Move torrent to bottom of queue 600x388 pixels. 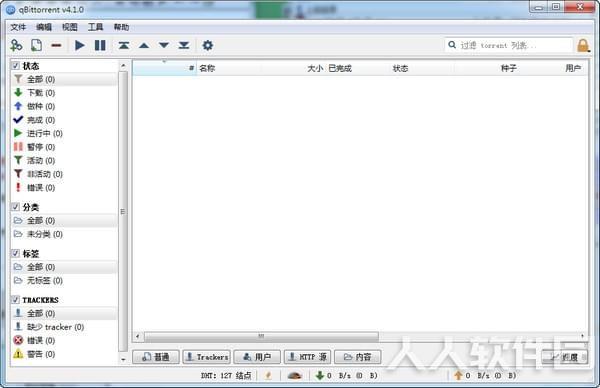point(184,46)
